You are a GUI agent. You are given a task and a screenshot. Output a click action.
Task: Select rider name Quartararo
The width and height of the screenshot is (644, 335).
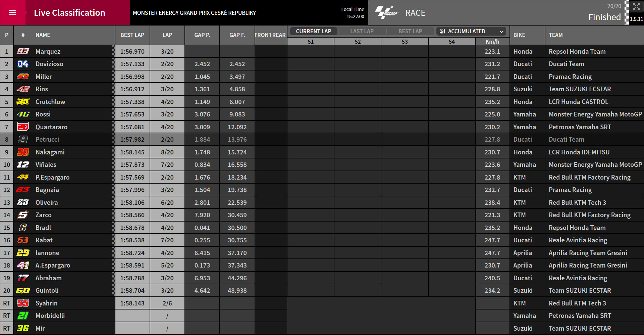pos(51,127)
